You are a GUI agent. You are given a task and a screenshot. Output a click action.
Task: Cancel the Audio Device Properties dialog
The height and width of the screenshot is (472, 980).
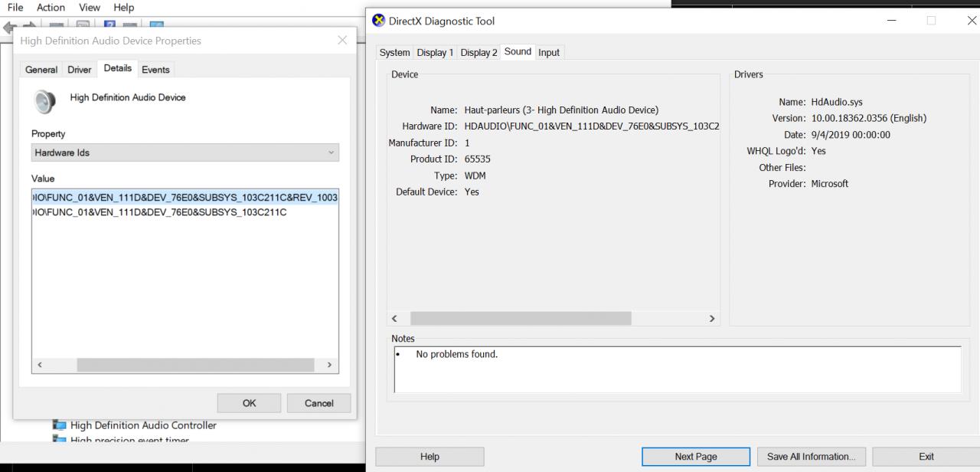(319, 403)
